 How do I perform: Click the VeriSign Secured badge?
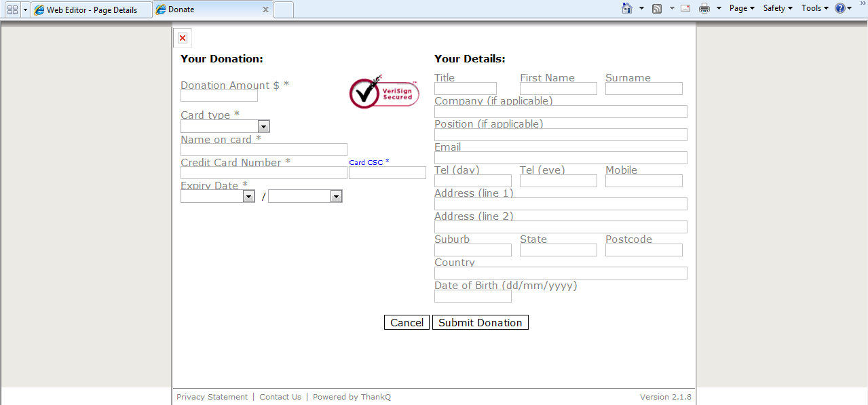(x=384, y=93)
